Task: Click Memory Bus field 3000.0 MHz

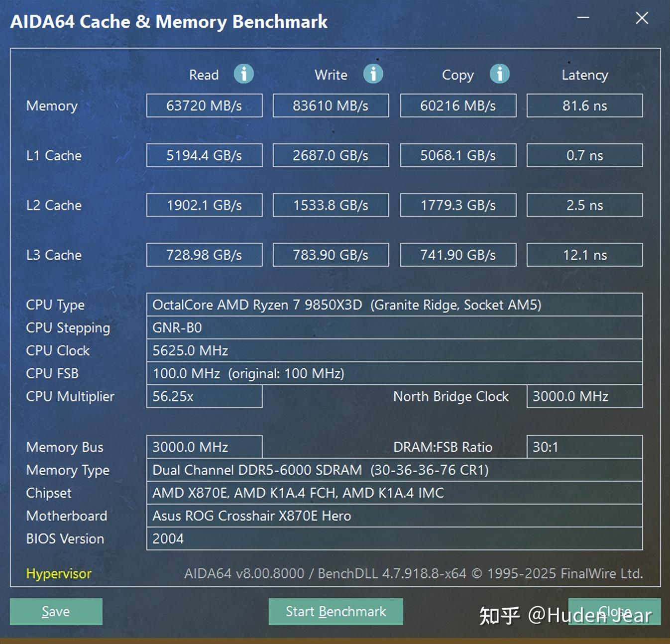Action: coord(205,447)
